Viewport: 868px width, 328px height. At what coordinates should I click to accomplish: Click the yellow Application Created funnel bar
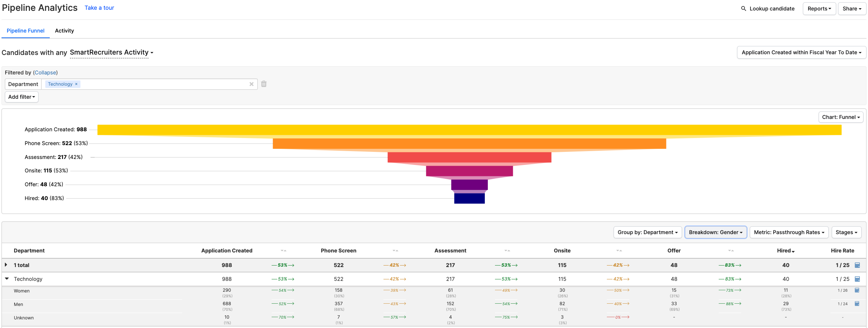point(469,130)
